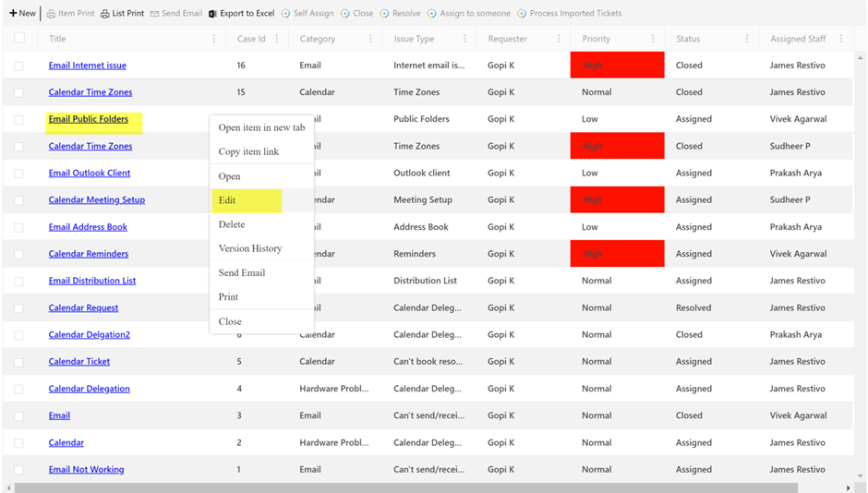The image size is (868, 493).
Task: Click the Send Email envelope icon
Action: tap(154, 14)
